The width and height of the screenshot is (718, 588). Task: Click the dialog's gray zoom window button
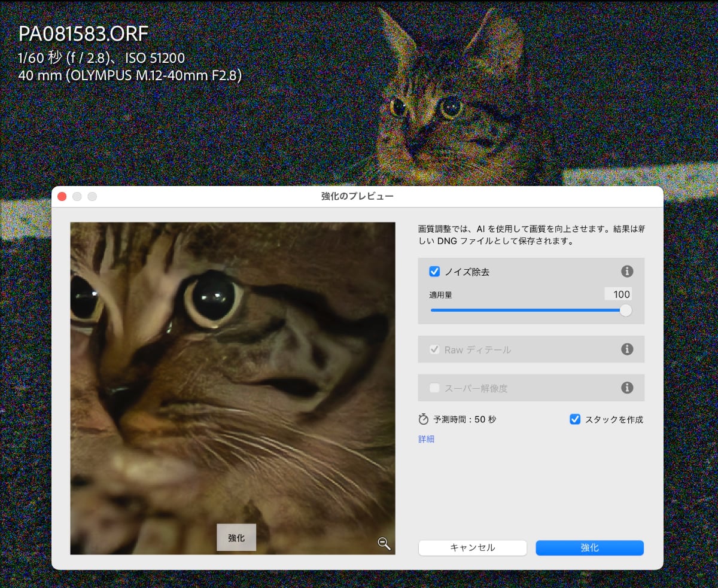pyautogui.click(x=92, y=197)
